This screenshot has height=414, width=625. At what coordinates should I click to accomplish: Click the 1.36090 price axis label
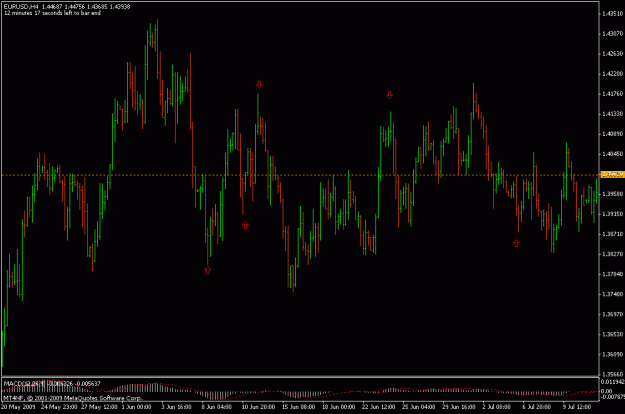pos(613,354)
